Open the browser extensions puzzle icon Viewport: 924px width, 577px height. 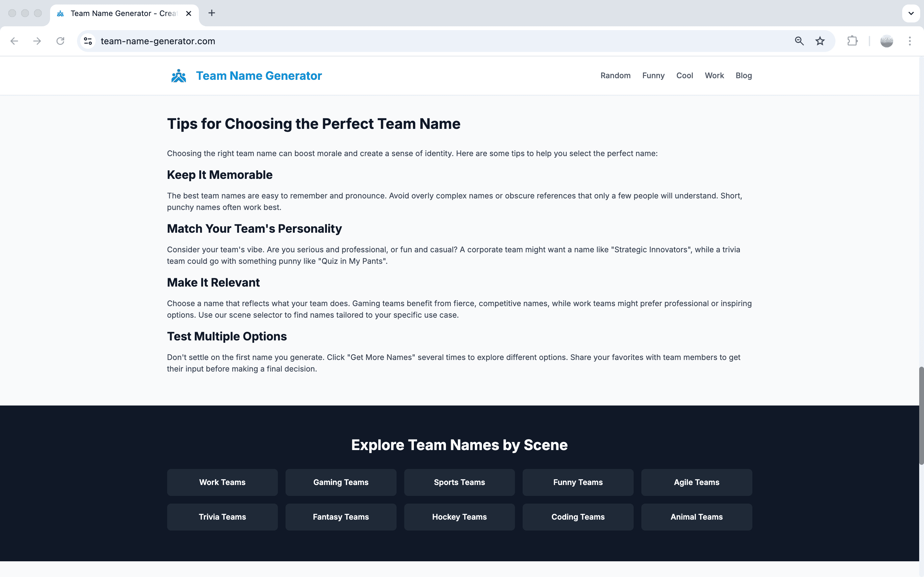coord(852,41)
